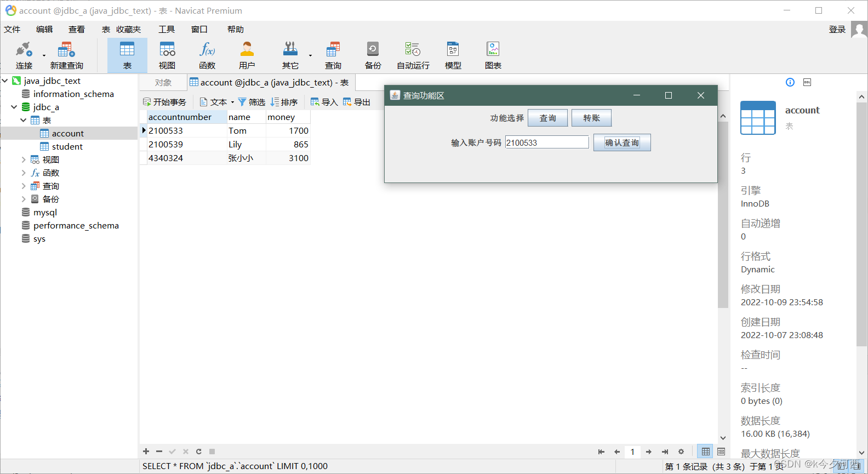Open the Text dropdown in table toolbar
This screenshot has width=868, height=474.
[x=217, y=102]
